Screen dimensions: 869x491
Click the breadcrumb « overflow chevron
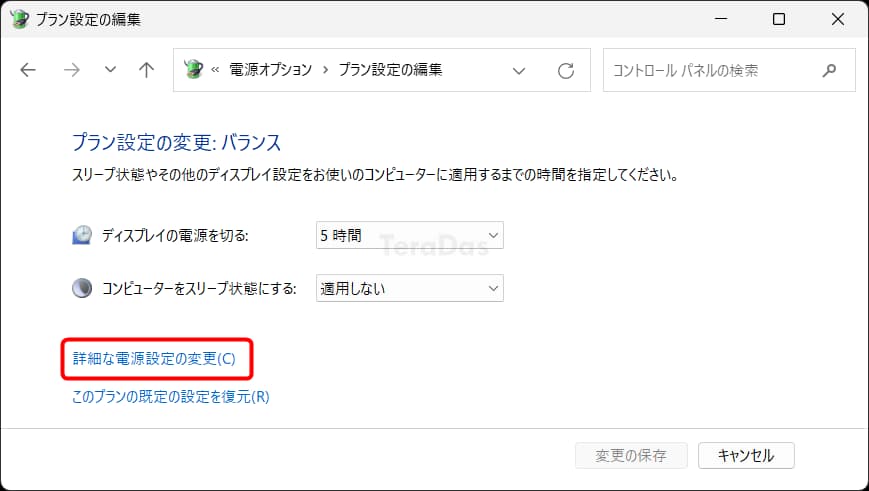(x=215, y=70)
